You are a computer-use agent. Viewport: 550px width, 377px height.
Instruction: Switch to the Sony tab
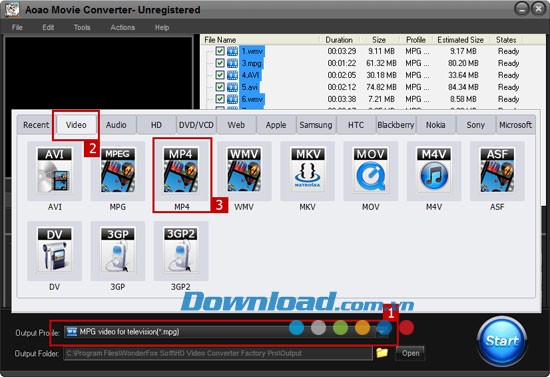click(476, 125)
